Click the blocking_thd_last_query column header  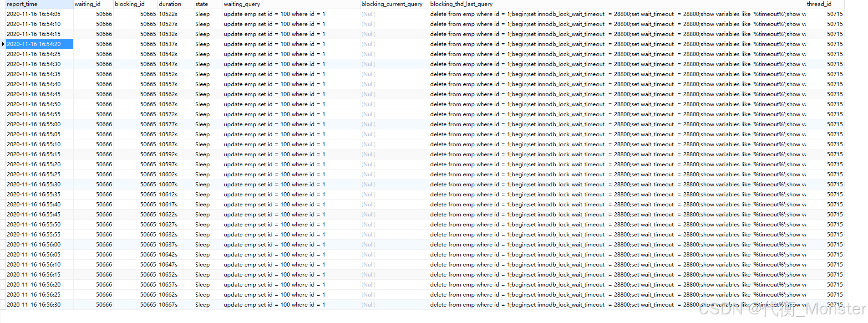[x=617, y=4]
